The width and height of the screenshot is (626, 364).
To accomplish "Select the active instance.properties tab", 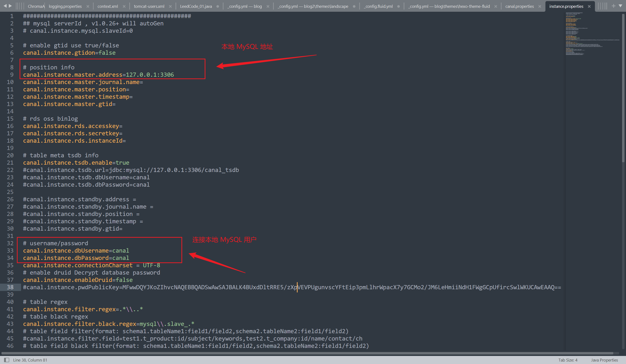I will [x=566, y=6].
